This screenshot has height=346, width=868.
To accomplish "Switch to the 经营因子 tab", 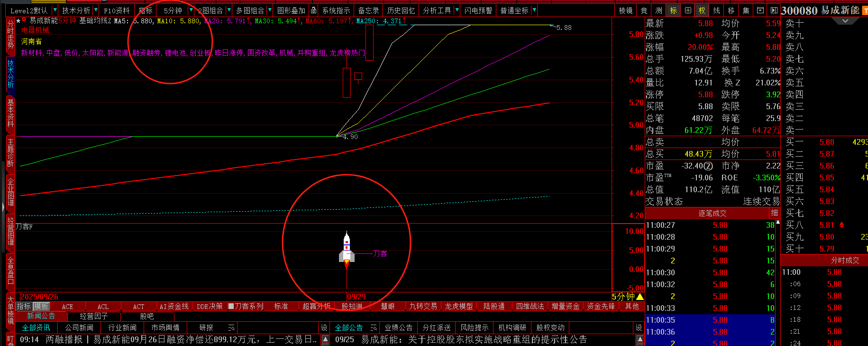I will click(x=93, y=316).
